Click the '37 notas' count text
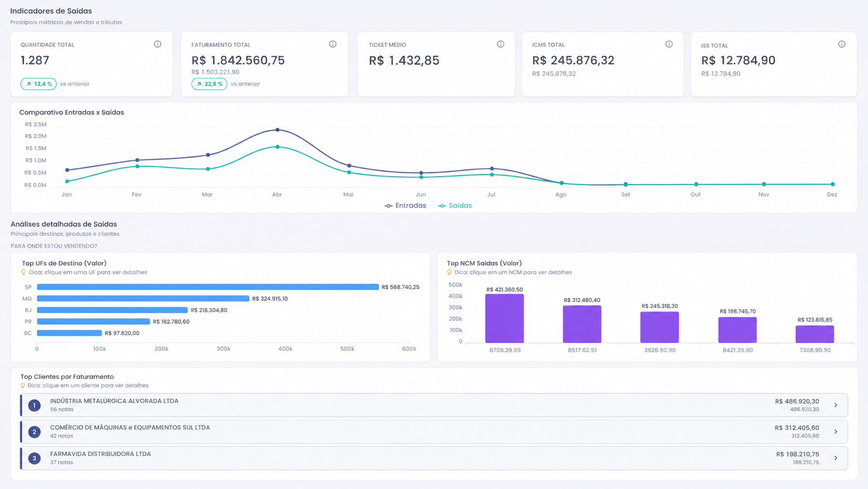Screen dimensions: 868x489 [62, 462]
